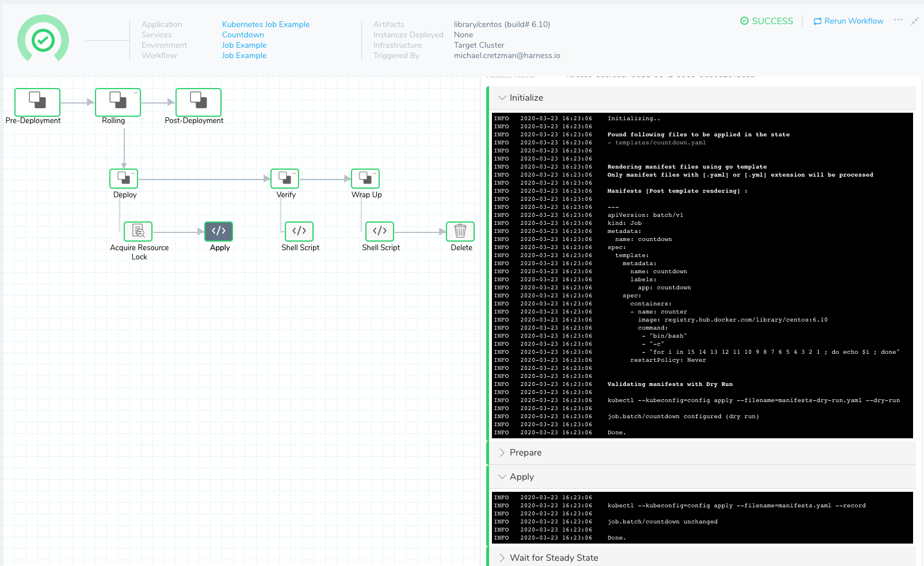Open the three-dots more options menu
Viewport: 924px width, 566px height.
898,20
